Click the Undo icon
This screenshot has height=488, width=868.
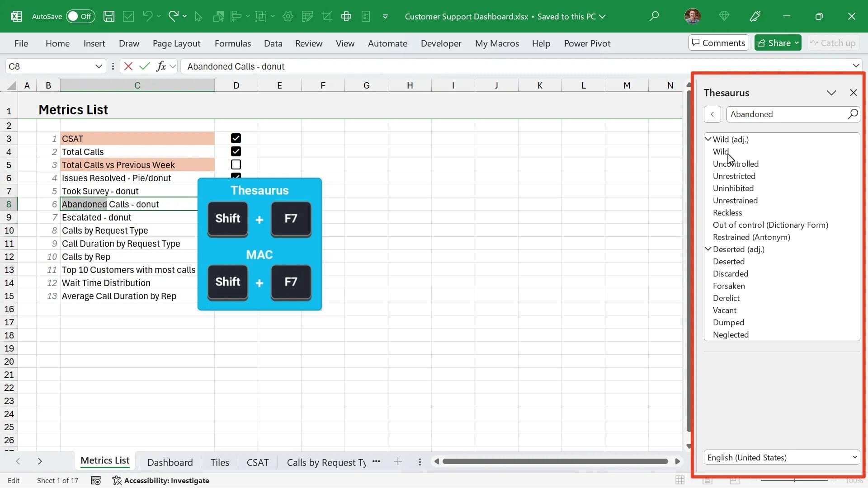pyautogui.click(x=147, y=16)
